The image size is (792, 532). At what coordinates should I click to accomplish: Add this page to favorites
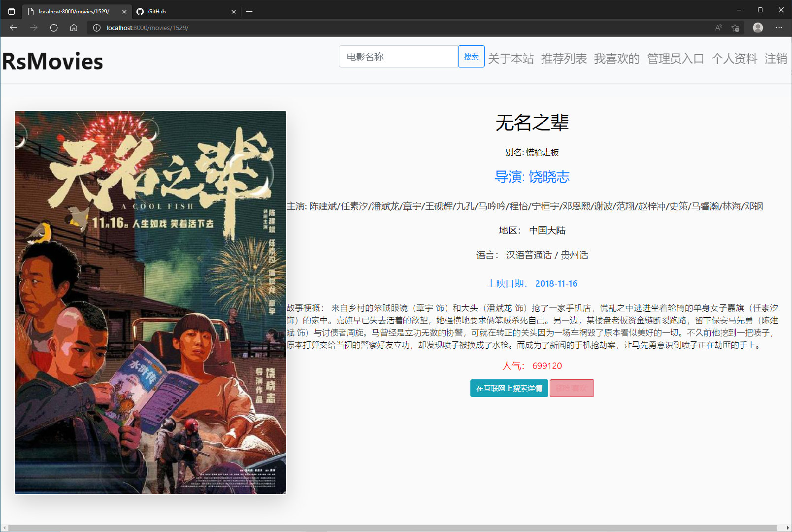pyautogui.click(x=735, y=28)
